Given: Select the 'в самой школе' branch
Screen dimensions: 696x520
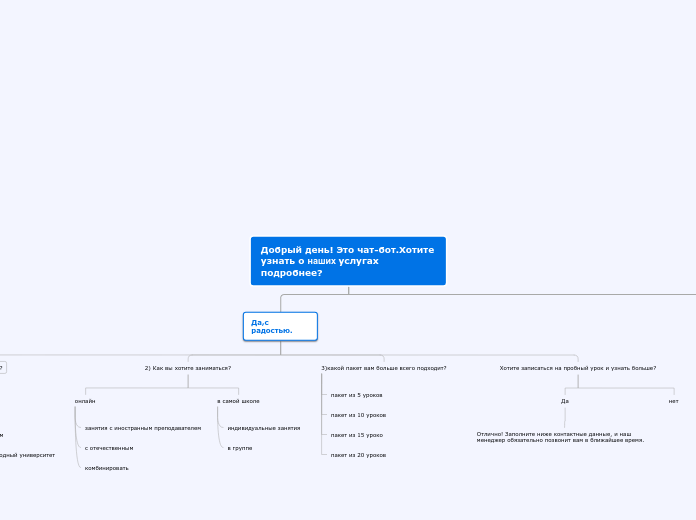Looking at the screenshot, I should click(238, 401).
